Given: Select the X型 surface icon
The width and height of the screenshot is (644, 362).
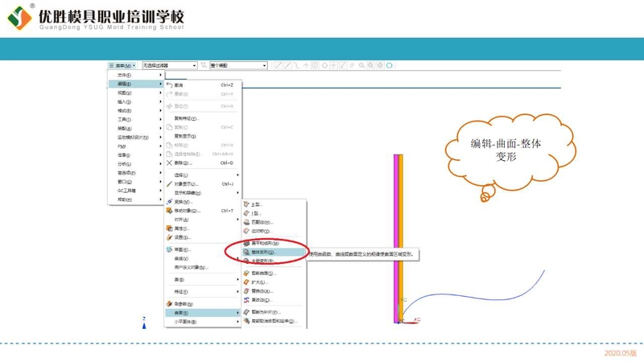Looking at the screenshot, I should pyautogui.click(x=246, y=204).
